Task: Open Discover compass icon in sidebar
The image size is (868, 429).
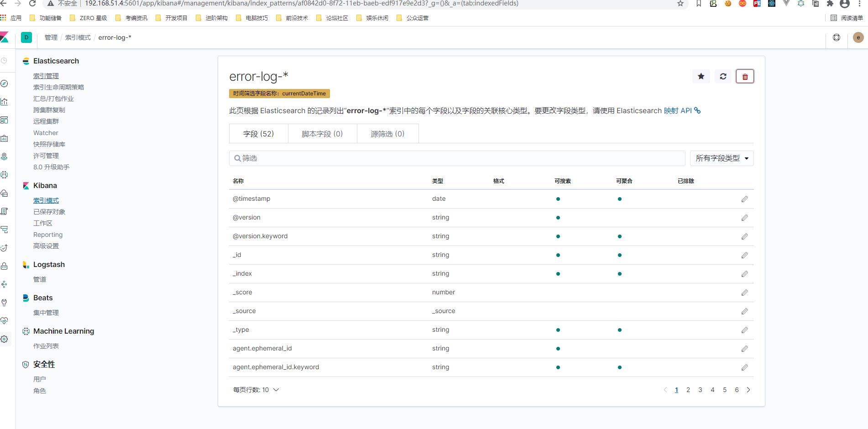Action: (4, 84)
